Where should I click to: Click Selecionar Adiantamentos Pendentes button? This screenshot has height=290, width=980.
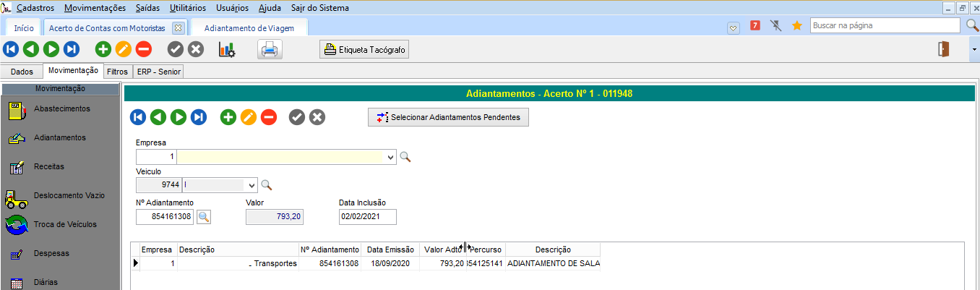[448, 117]
